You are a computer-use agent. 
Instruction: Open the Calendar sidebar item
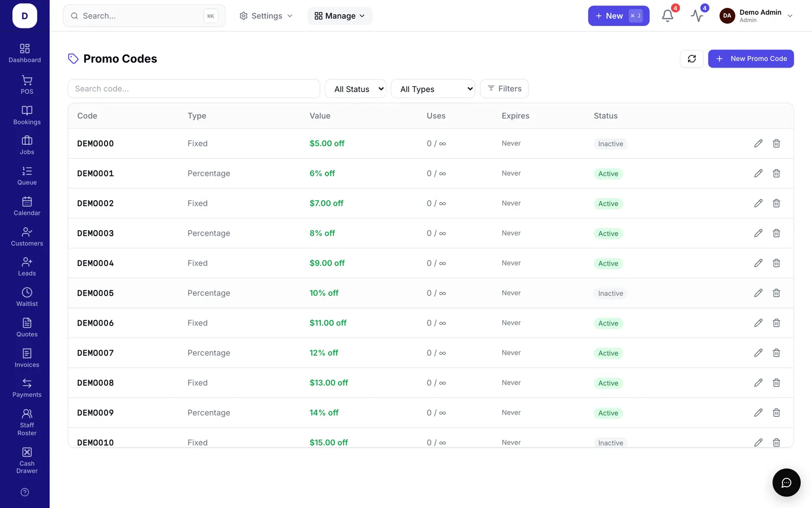click(x=27, y=206)
